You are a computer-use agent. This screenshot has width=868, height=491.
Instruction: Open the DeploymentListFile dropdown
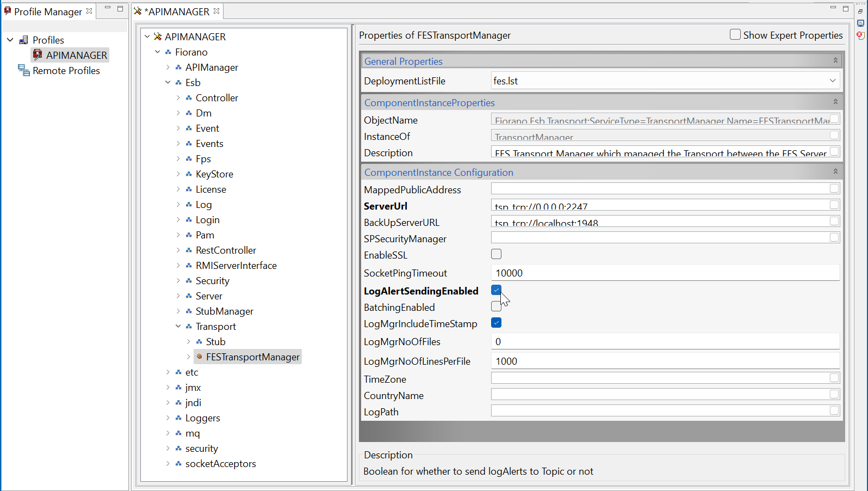tap(833, 81)
